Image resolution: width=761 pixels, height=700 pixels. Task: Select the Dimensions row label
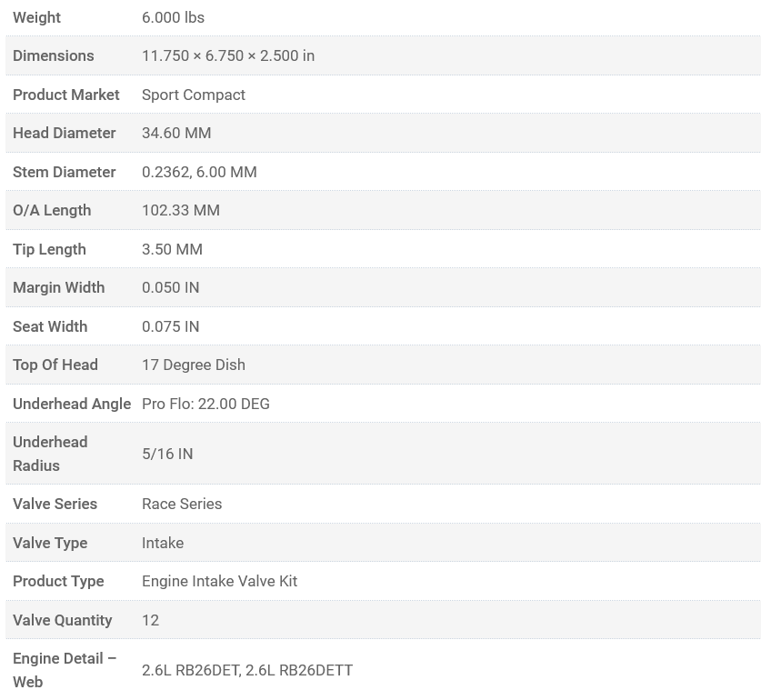pyautogui.click(x=54, y=55)
